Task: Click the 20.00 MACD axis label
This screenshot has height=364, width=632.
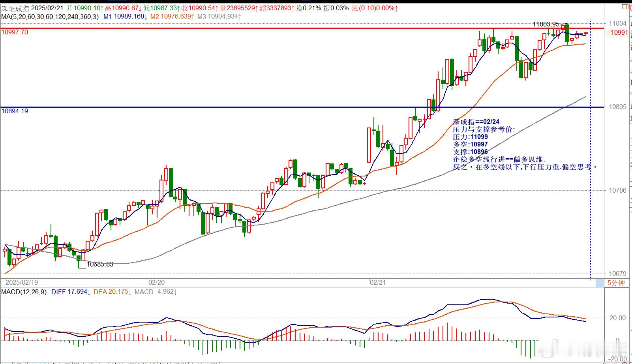Action: point(618,318)
